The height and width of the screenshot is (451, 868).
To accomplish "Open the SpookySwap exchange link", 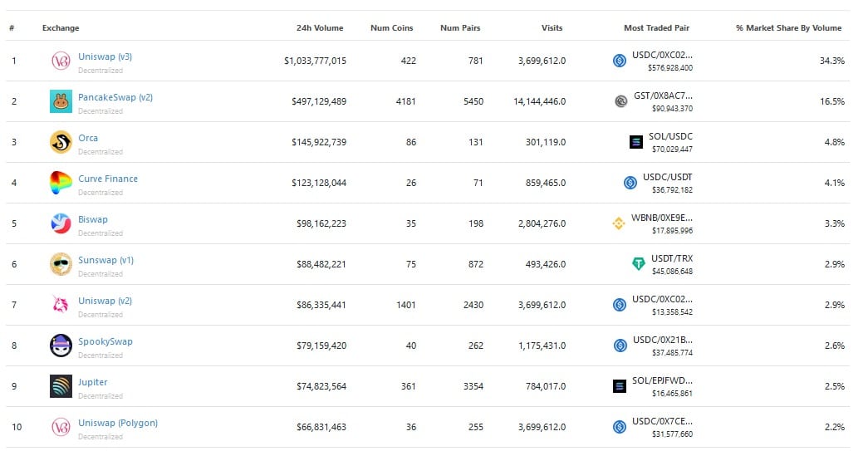I will click(105, 341).
